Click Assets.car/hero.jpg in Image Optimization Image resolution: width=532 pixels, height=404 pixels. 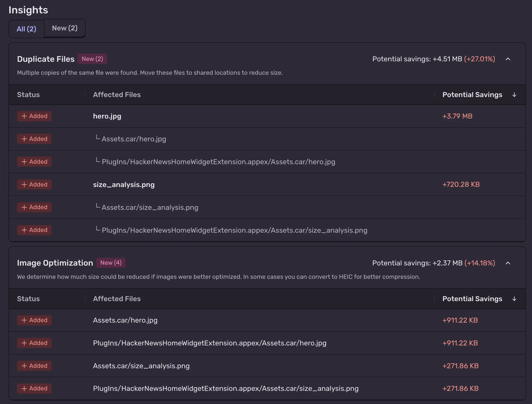[x=125, y=320]
